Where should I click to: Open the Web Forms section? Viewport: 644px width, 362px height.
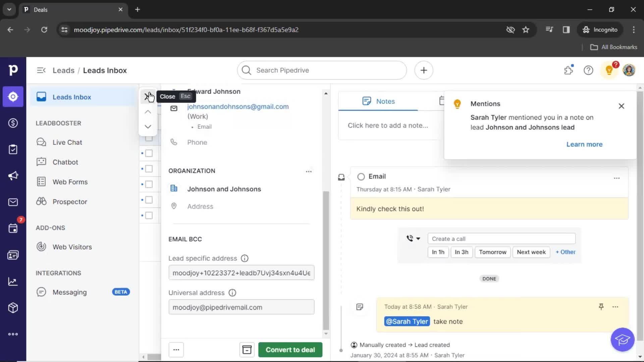point(70,182)
